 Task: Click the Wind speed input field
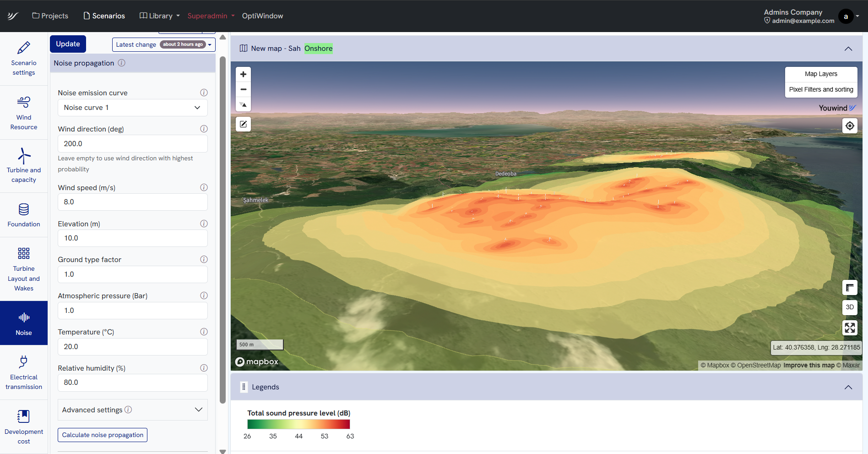point(132,202)
